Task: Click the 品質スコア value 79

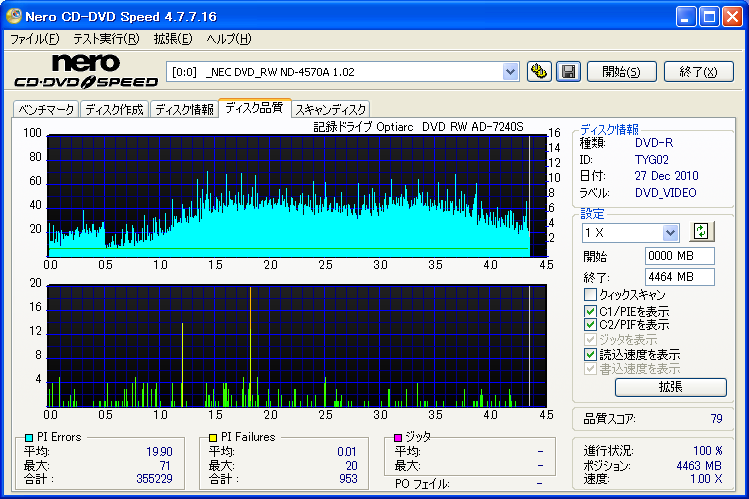Action: (x=717, y=419)
